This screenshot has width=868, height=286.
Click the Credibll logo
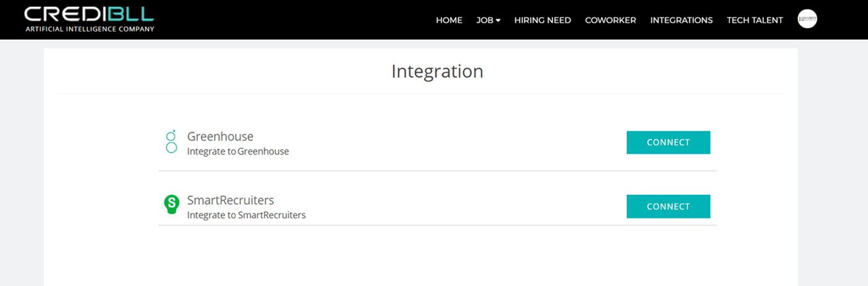[89, 19]
